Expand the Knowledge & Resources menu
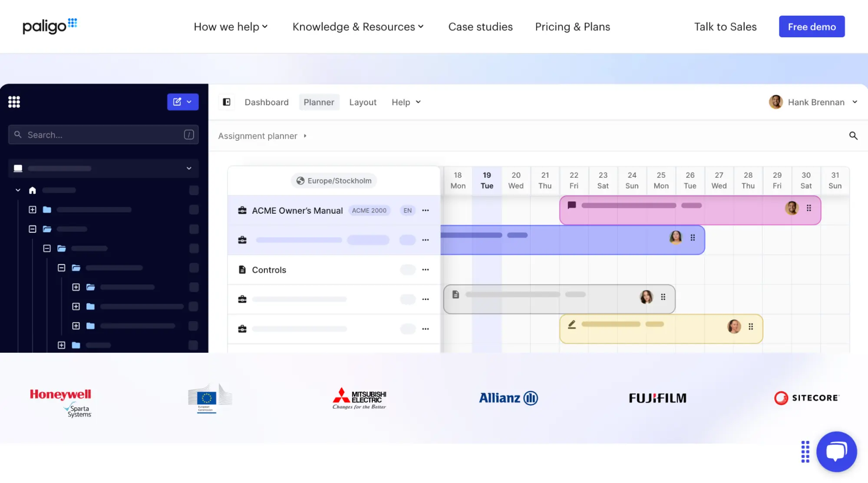Viewport: 868px width, 483px height. 358,27
